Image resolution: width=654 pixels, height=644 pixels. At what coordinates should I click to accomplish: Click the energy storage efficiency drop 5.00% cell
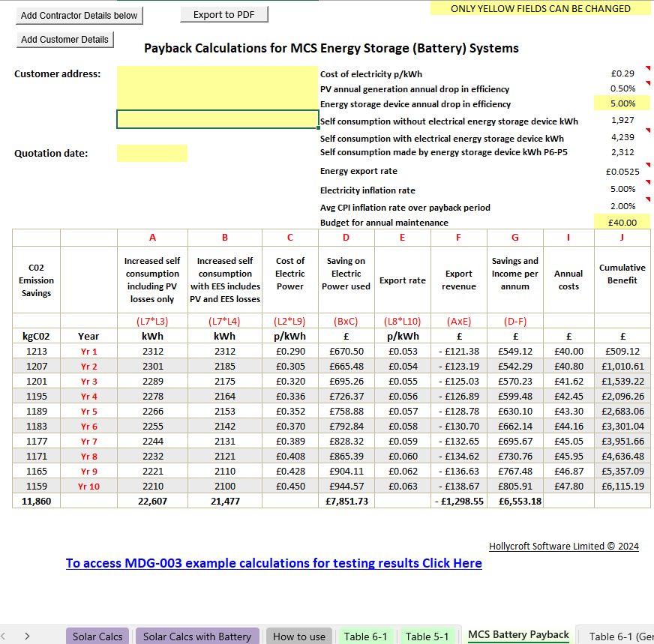(x=622, y=104)
